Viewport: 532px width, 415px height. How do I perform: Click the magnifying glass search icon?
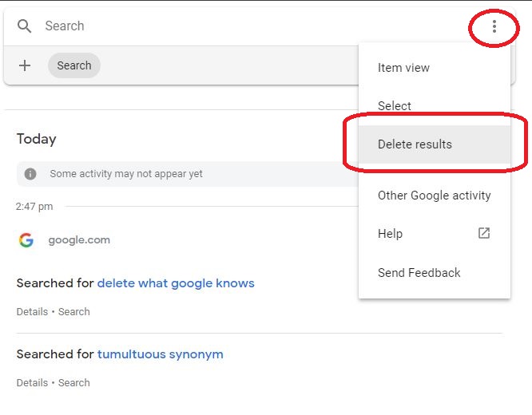pyautogui.click(x=25, y=26)
